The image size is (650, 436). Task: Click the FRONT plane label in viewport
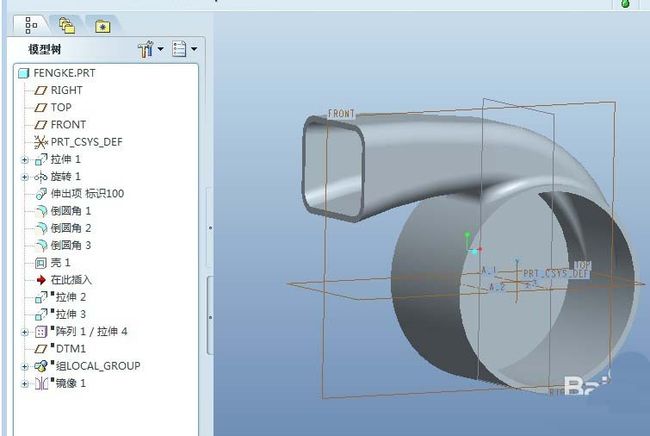(341, 114)
